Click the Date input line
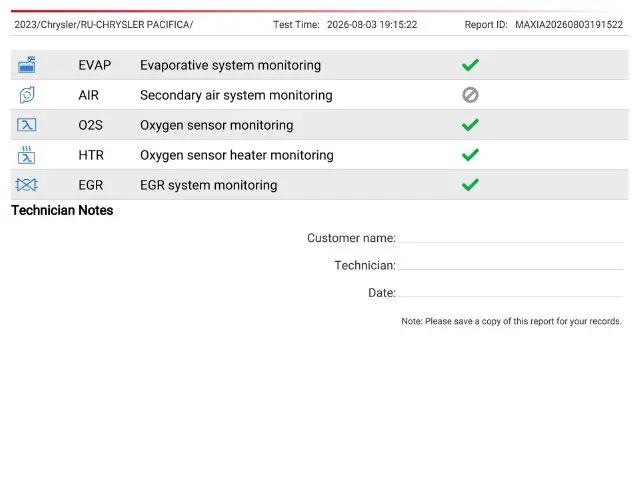 tap(511, 293)
